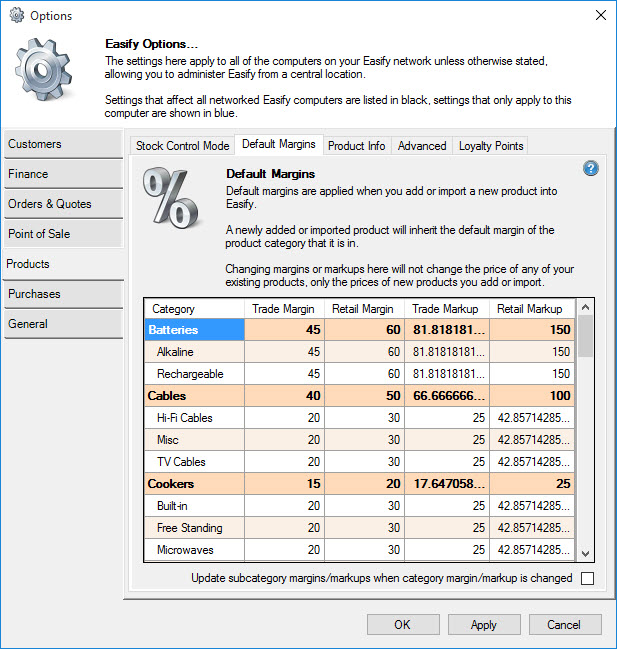Image resolution: width=617 pixels, height=649 pixels.
Task: Select the Hi-Fi Cables subcategory row
Action: (x=360, y=418)
